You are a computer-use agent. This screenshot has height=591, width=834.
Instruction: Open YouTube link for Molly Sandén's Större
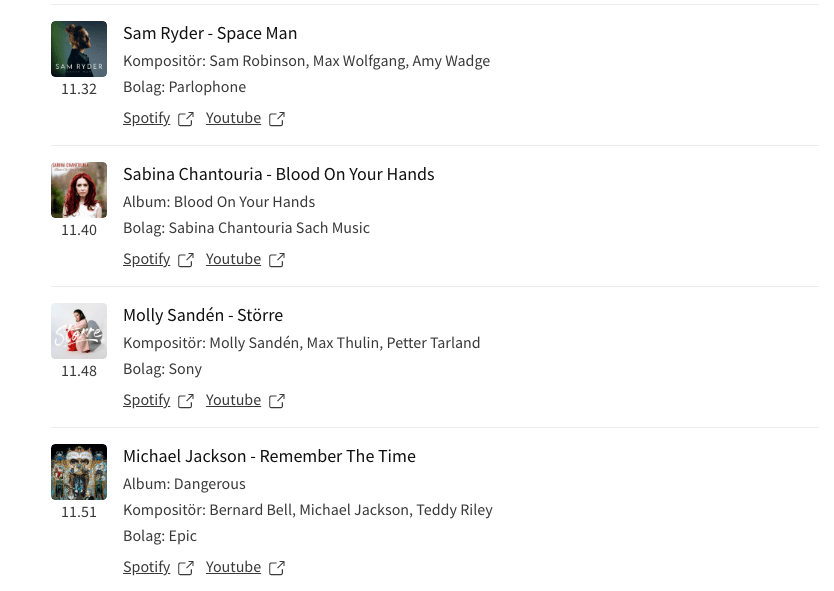(233, 400)
